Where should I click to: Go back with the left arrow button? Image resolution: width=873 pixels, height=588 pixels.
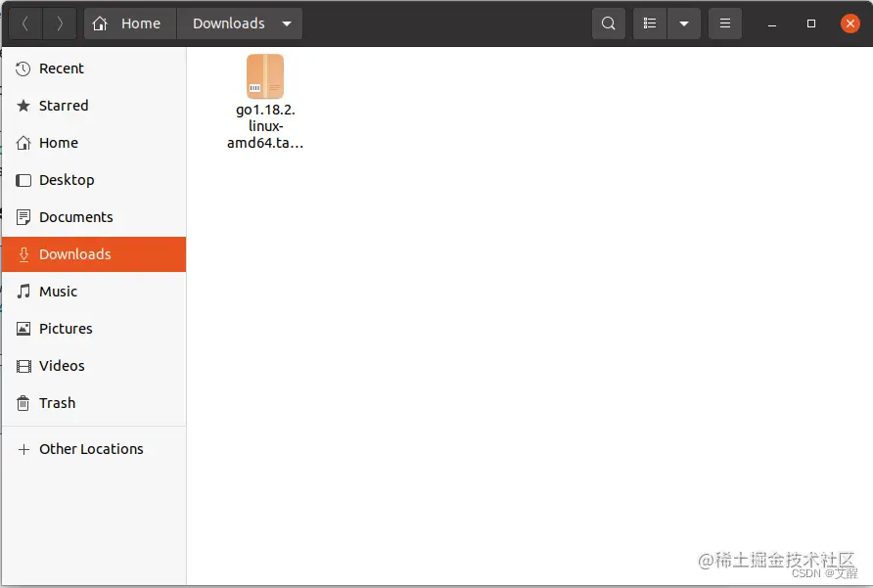point(25,23)
